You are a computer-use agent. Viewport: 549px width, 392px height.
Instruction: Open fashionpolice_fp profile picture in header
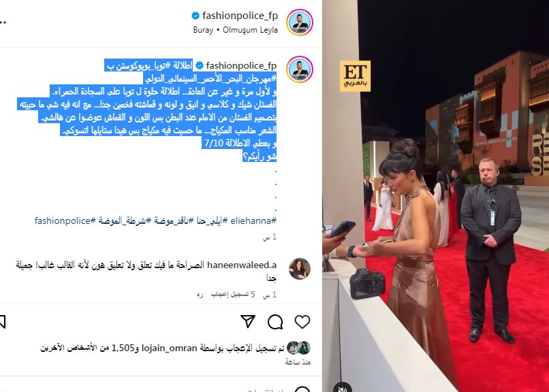pos(299,22)
